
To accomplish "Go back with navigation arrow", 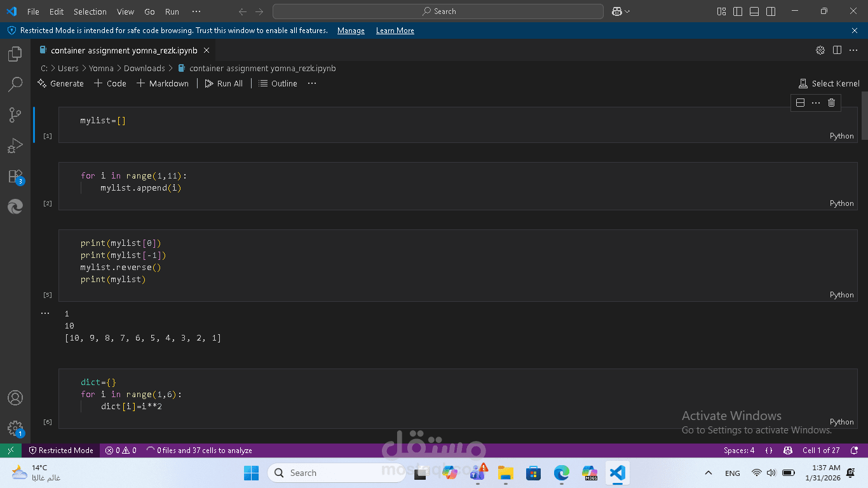I will pyautogui.click(x=243, y=11).
